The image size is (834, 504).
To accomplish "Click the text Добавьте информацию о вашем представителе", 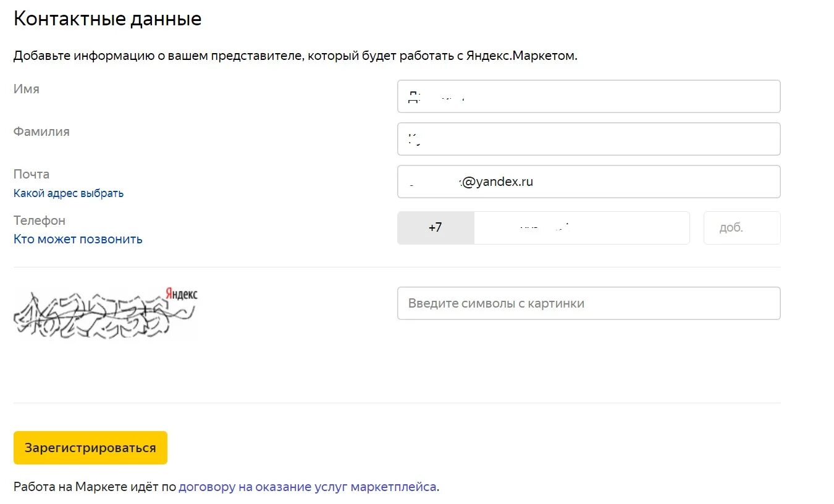I will click(x=158, y=56).
